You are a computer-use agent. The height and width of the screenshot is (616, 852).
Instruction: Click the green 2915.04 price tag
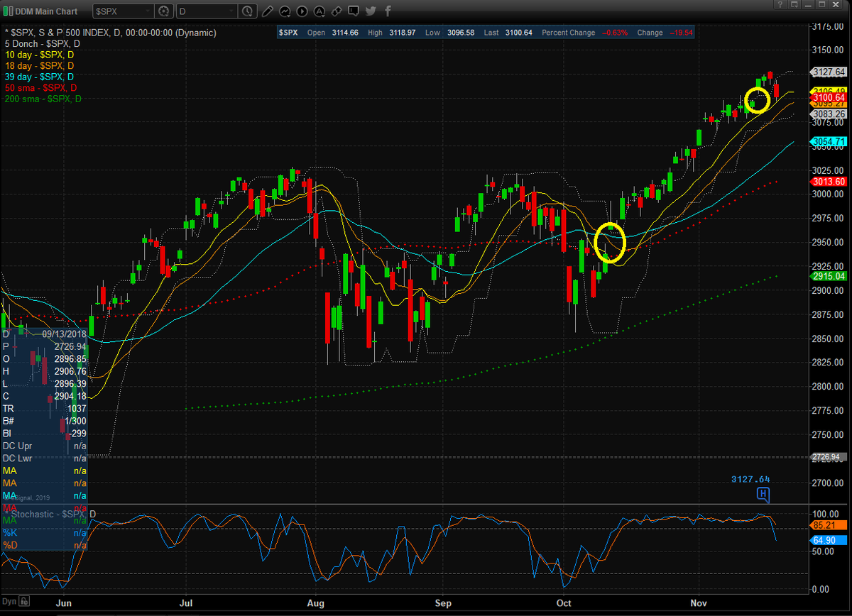tap(830, 275)
